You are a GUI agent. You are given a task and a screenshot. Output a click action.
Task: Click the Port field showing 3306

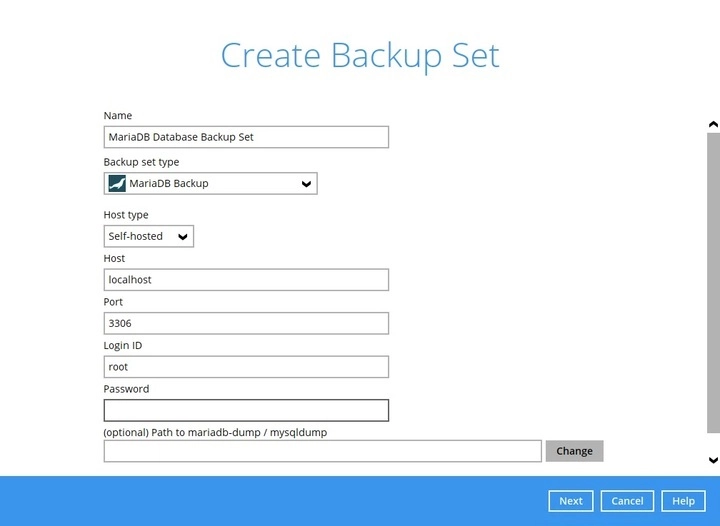246,323
